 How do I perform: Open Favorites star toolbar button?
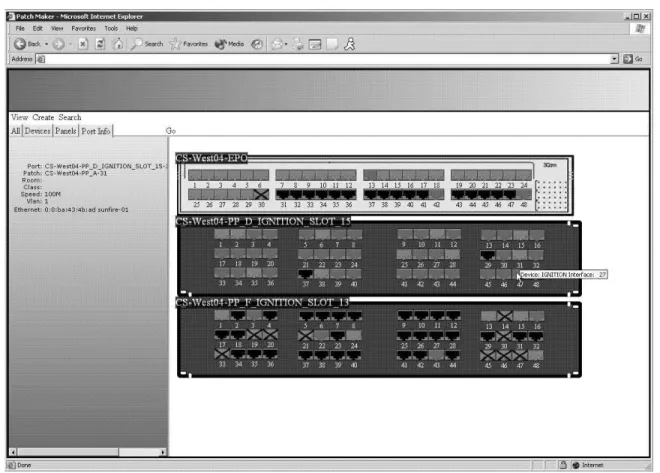click(x=188, y=44)
